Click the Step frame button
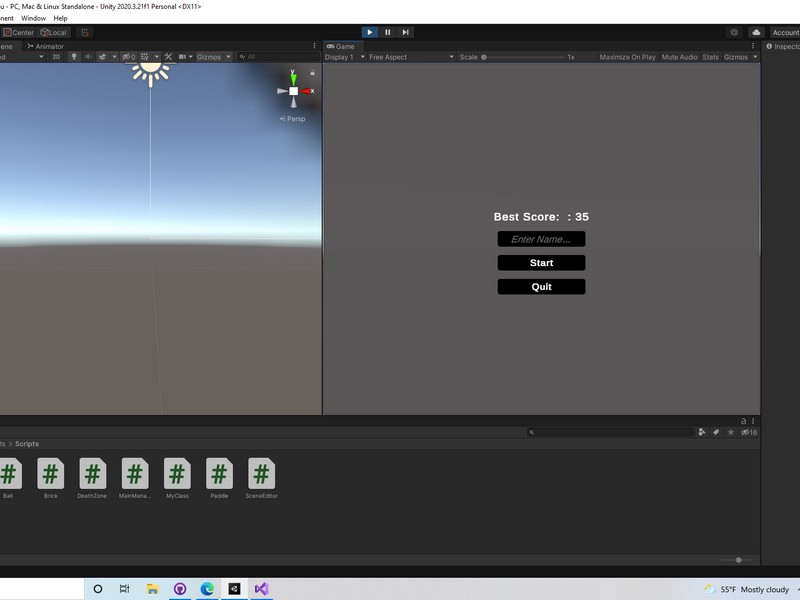Screen dimensions: 800x600 coord(405,32)
